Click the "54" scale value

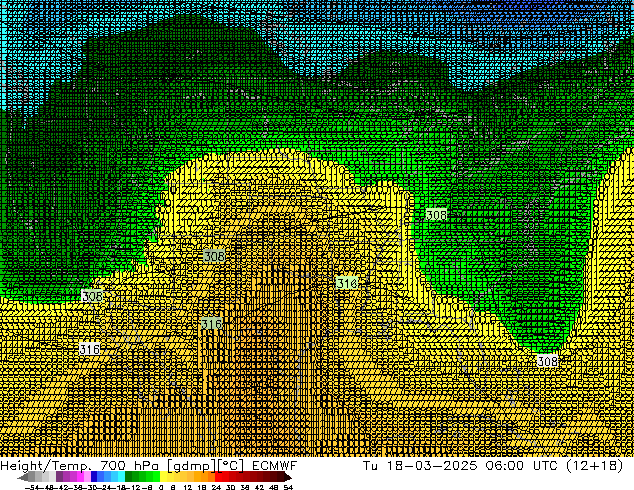click(x=288, y=488)
